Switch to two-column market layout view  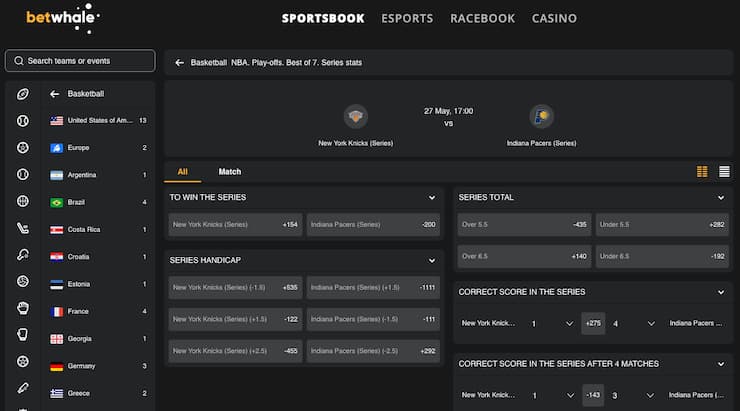(x=702, y=172)
